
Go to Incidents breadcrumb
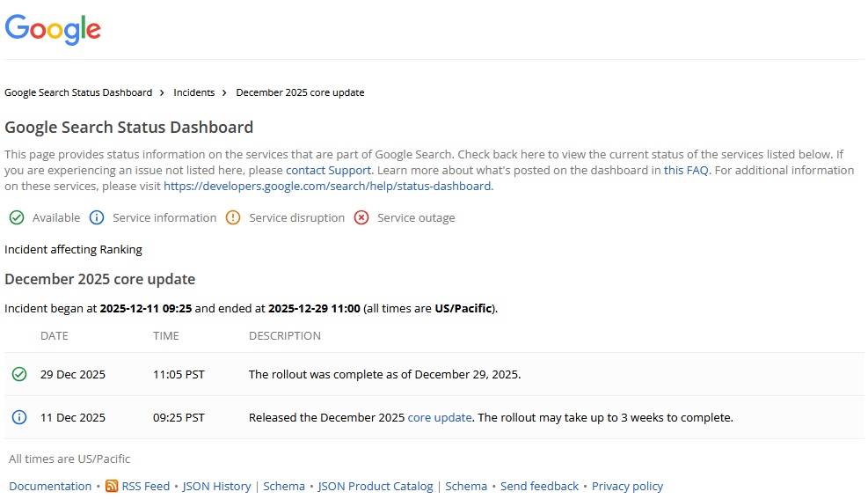193,92
